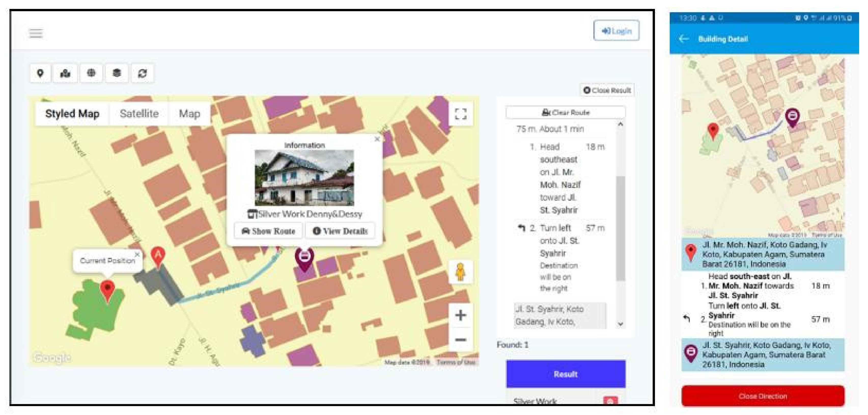Go back from Building Detail
The height and width of the screenshot is (415, 868).
pos(683,39)
